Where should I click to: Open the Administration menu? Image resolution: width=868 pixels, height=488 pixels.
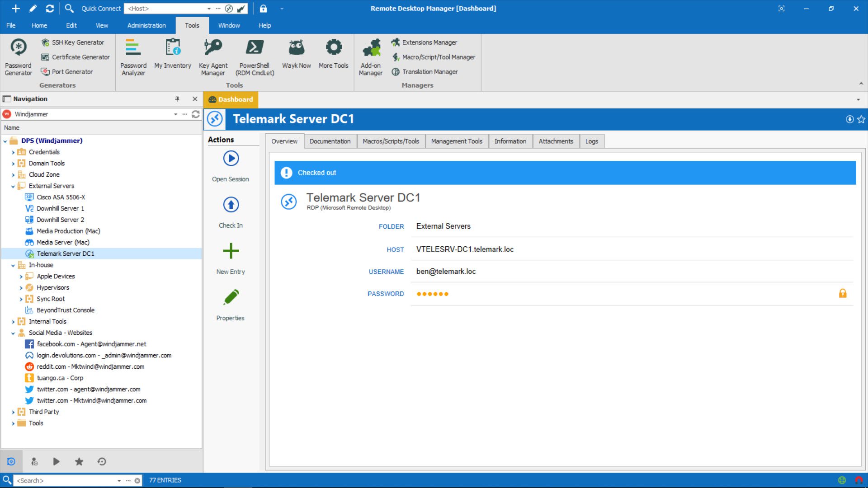146,25
